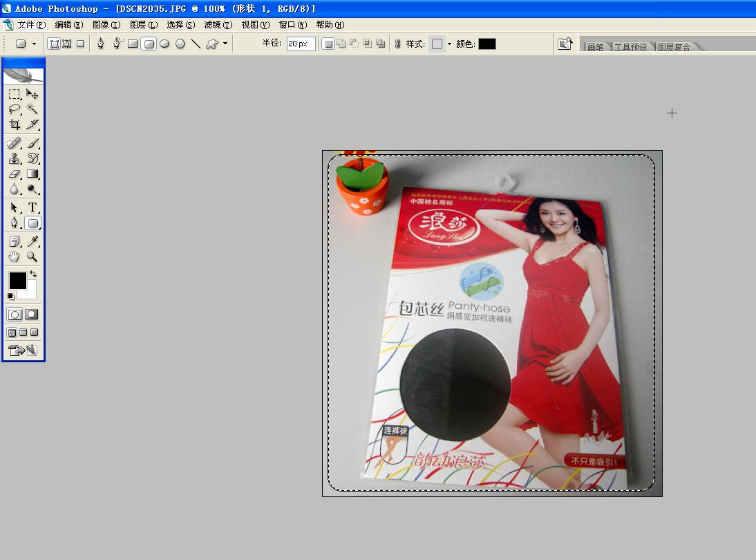Click the foreground color swatch in toolbox
This screenshot has height=560, width=756.
[x=18, y=280]
